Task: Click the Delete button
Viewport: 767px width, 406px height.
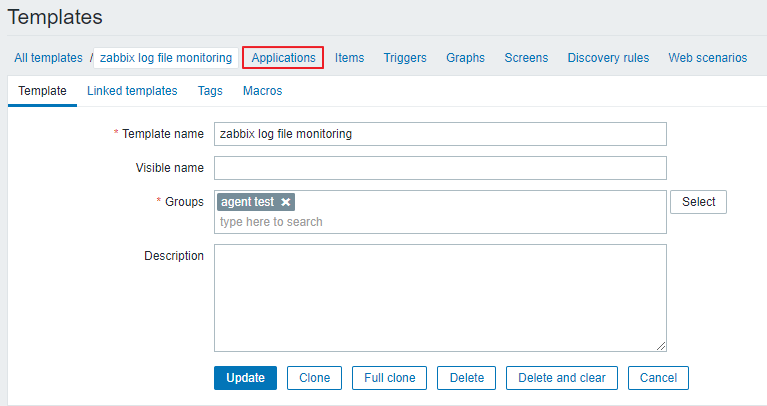Action: [466, 378]
